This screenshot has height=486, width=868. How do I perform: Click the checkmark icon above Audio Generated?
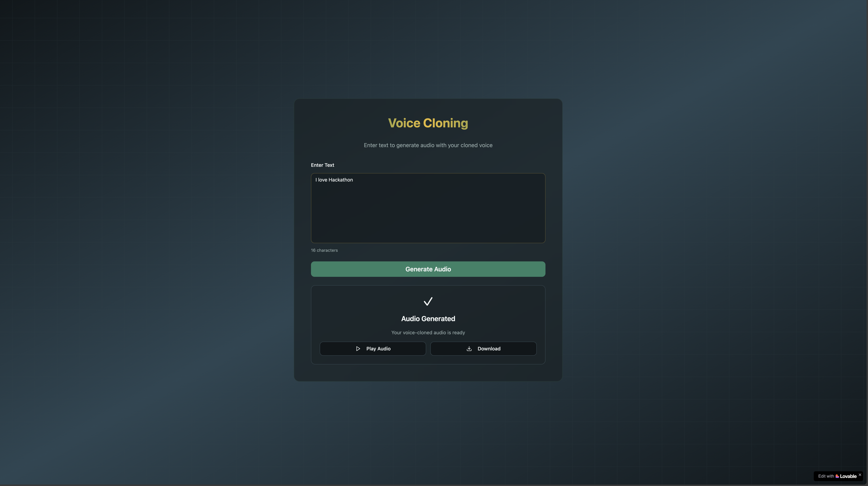(428, 301)
